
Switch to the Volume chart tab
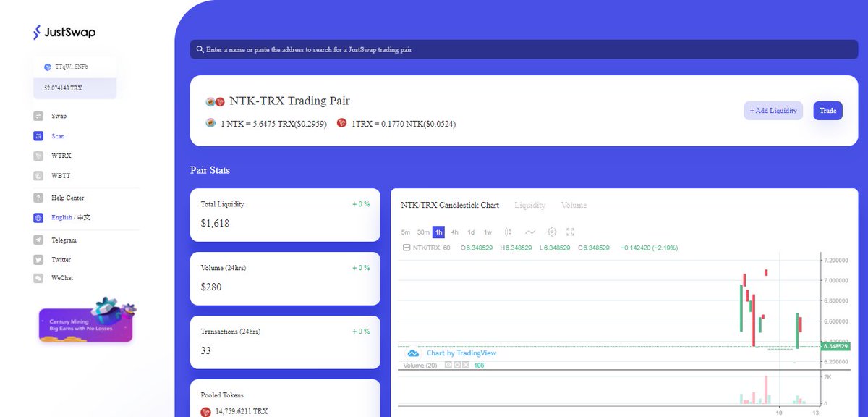click(574, 206)
